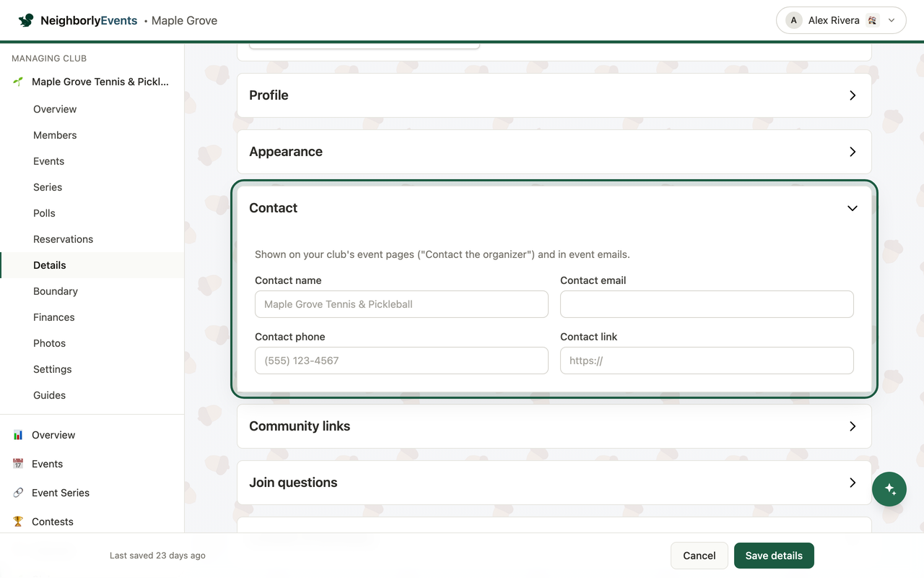Screen dimensions: 924x578
Task: Collapse the Contact section chevron
Action: click(853, 208)
